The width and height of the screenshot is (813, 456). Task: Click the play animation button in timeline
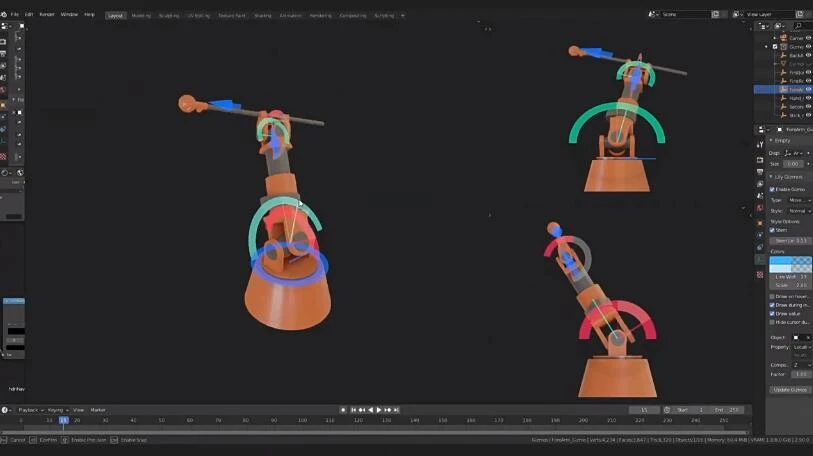pos(378,410)
